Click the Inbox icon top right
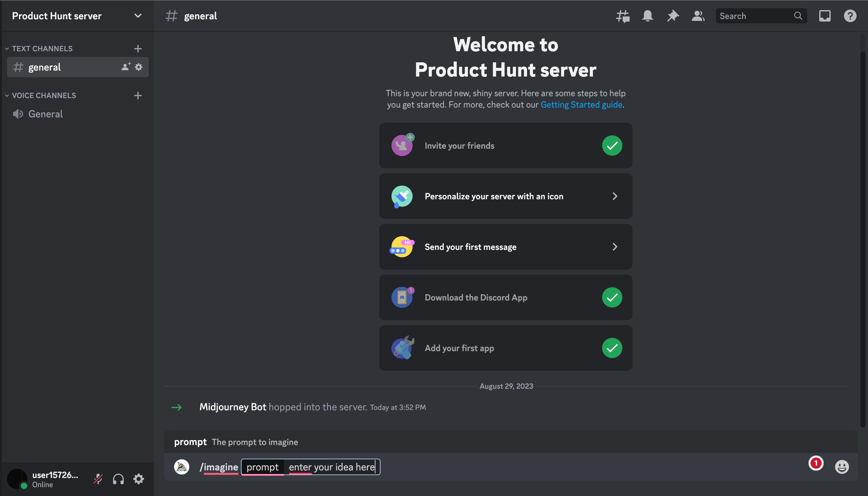 click(x=825, y=15)
